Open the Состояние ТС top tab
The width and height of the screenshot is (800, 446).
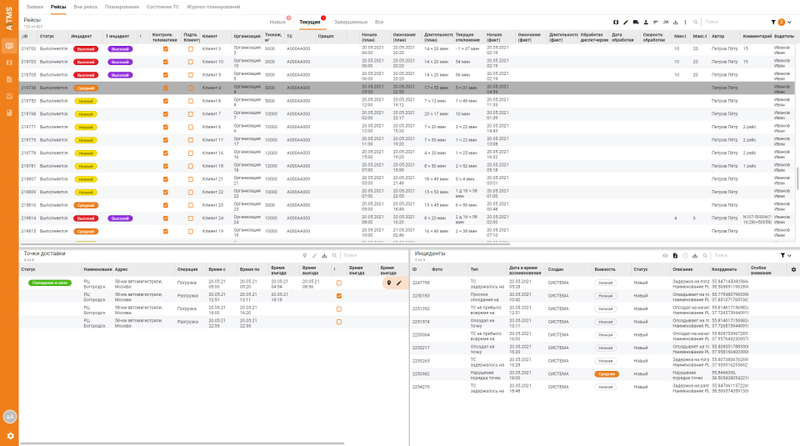[163, 7]
